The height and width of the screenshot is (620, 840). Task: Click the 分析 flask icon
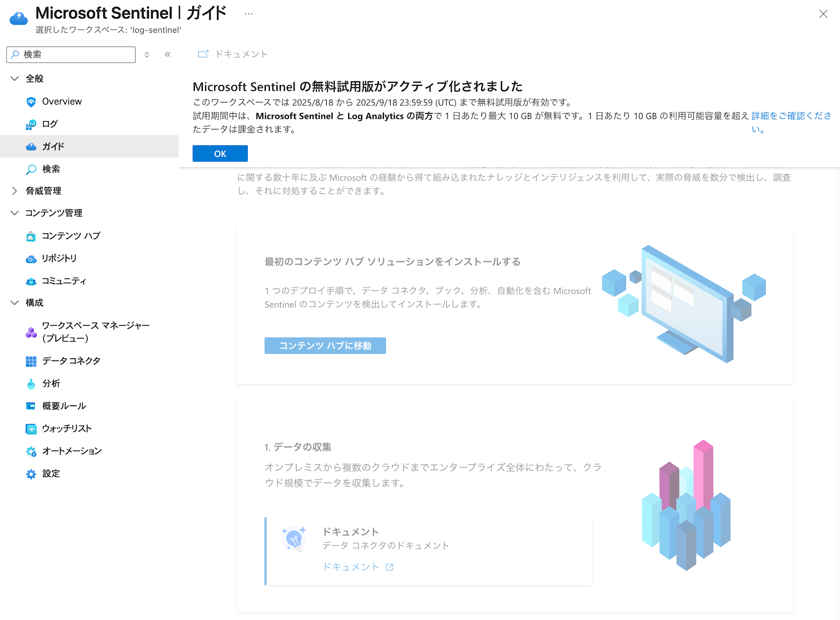click(x=31, y=384)
